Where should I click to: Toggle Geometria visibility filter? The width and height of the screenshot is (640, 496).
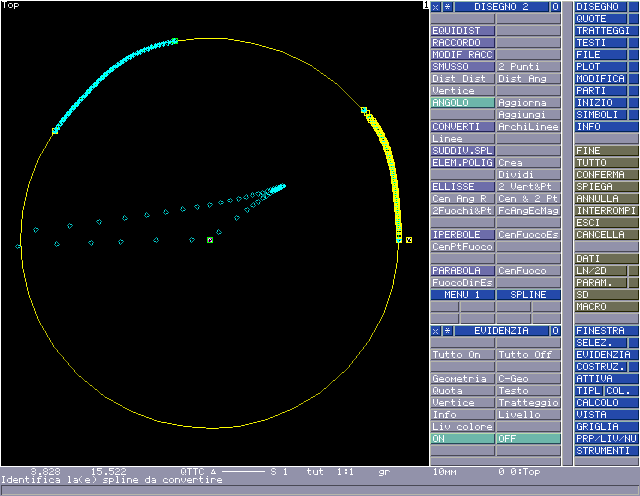click(463, 379)
